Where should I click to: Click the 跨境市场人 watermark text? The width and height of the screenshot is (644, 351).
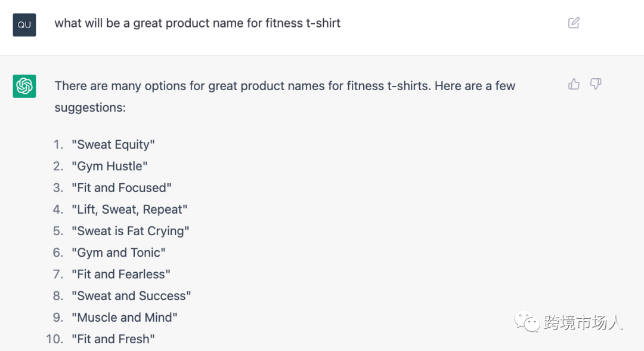pos(583,323)
